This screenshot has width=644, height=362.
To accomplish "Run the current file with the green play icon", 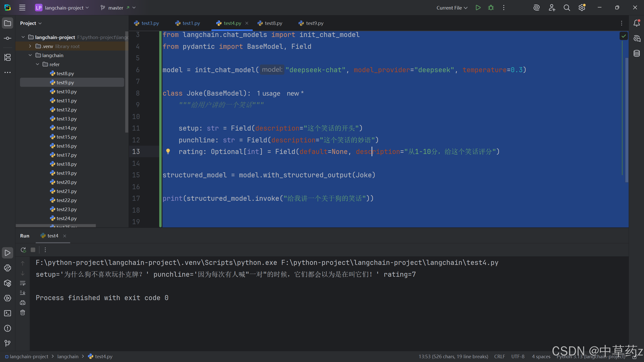I will tap(478, 8).
